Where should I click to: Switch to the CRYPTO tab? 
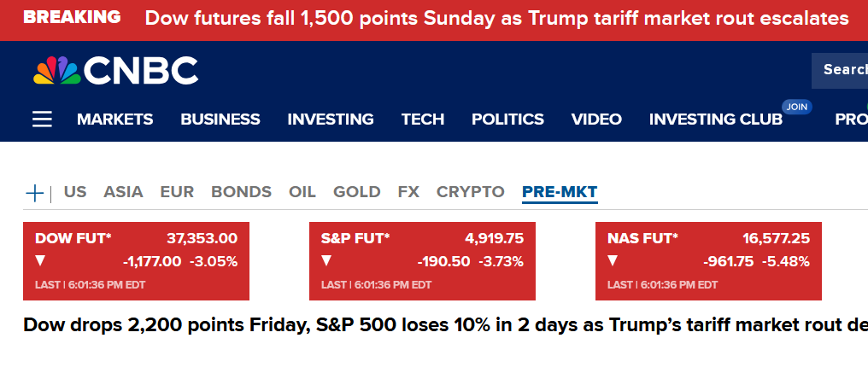click(470, 192)
